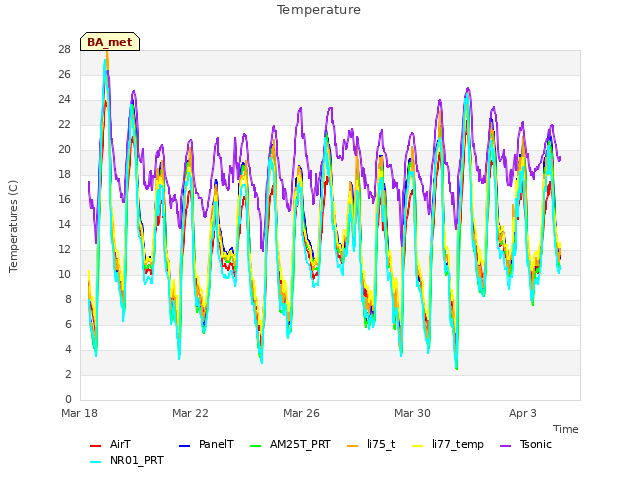Select the li75_t legend label

(381, 444)
